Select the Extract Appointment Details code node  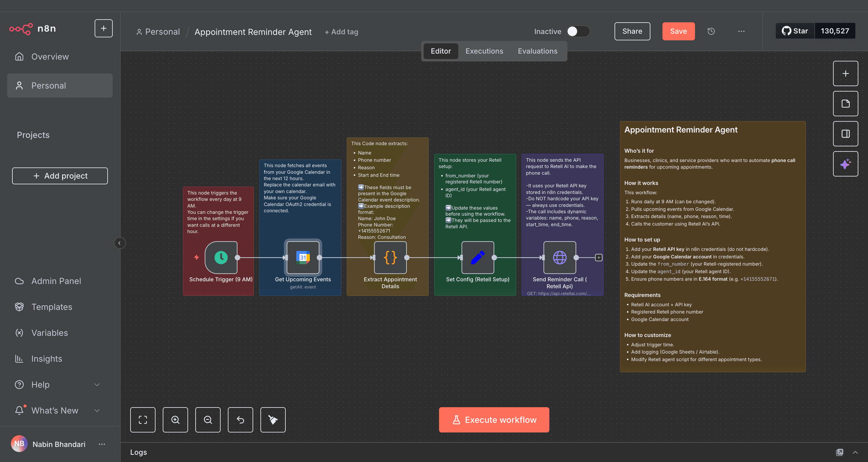[x=390, y=258]
